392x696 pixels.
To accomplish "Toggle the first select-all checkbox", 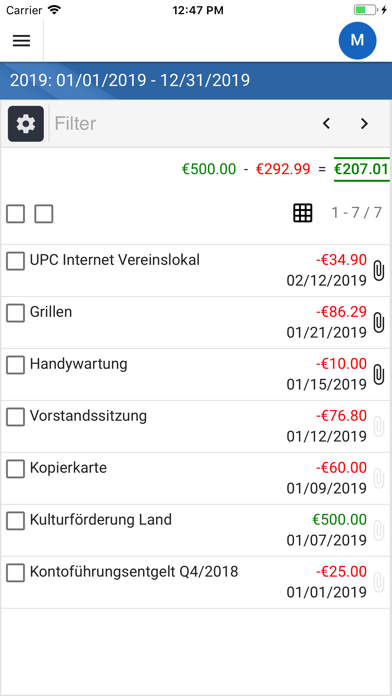I will (x=16, y=214).
